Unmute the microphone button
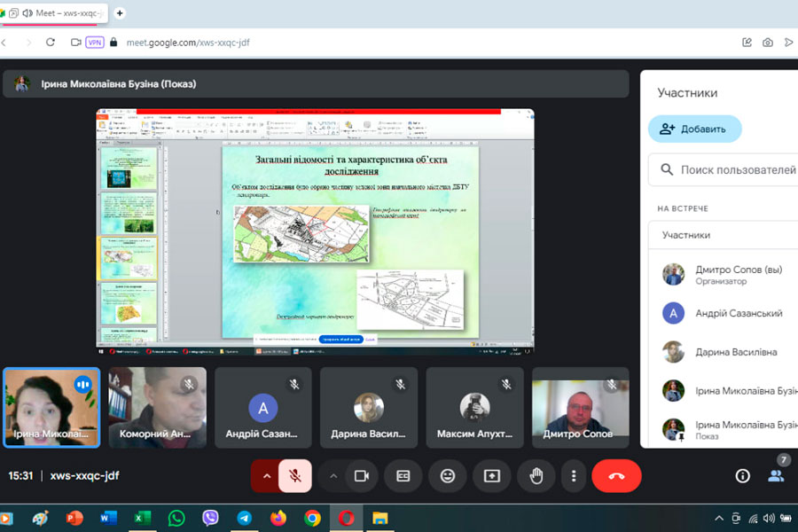Screen dimensions: 798x532 pos(295,476)
